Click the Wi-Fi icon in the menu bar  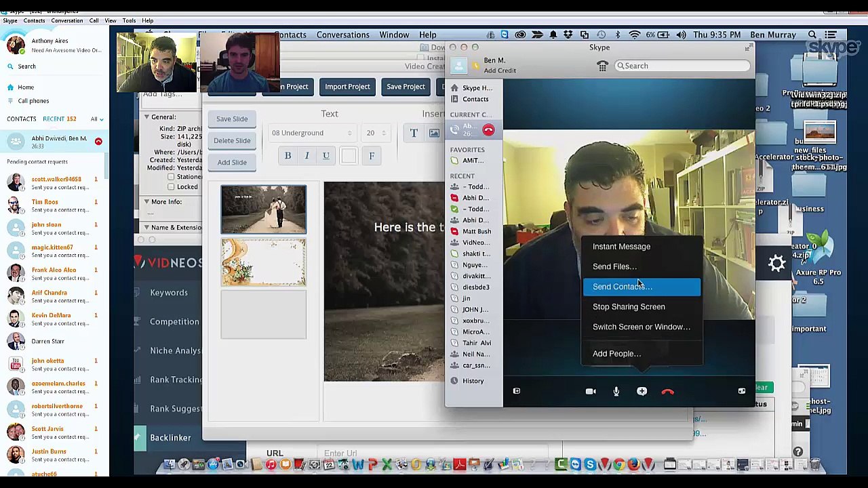tap(635, 35)
